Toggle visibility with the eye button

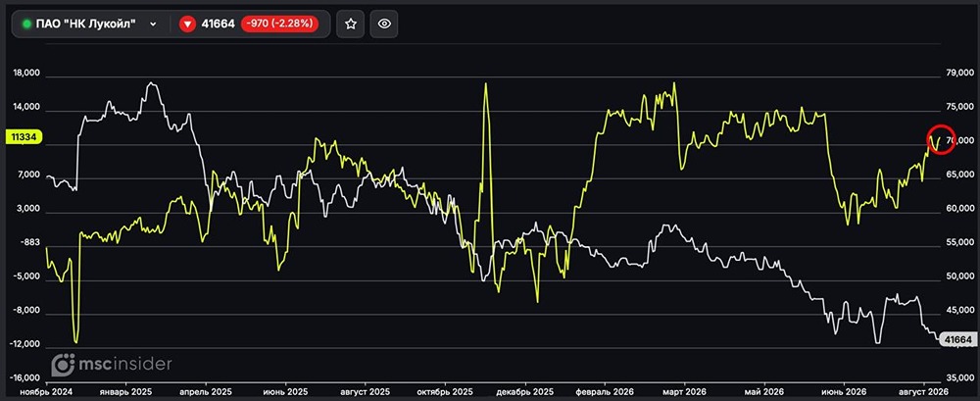pyautogui.click(x=384, y=24)
